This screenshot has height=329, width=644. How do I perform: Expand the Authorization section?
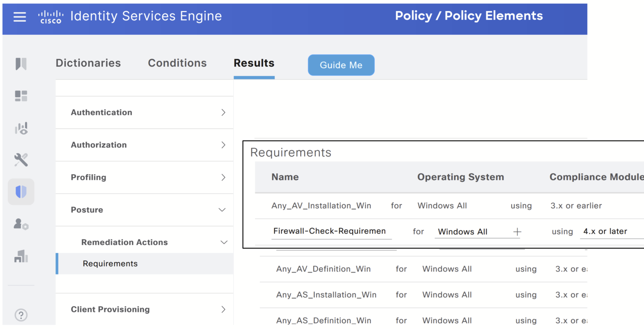pyautogui.click(x=144, y=145)
